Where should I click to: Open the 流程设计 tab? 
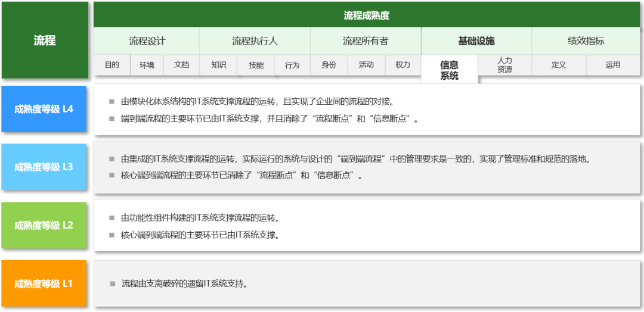(x=147, y=41)
